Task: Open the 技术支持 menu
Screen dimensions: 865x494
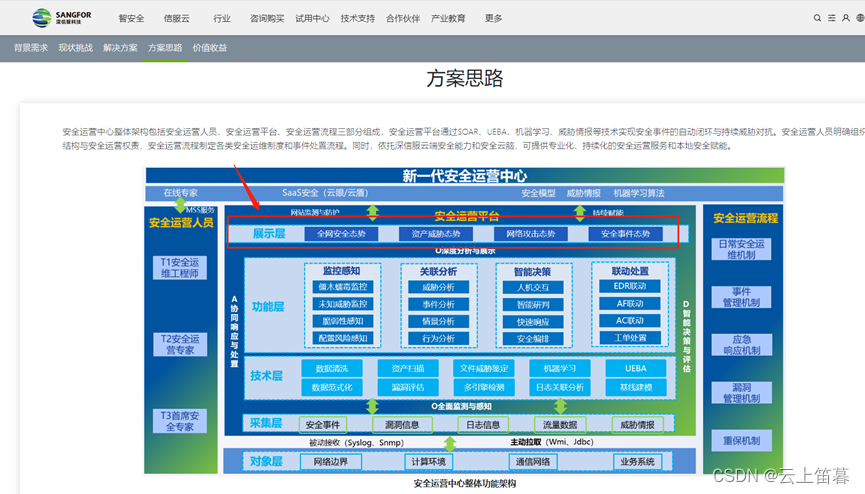Action: click(x=357, y=18)
